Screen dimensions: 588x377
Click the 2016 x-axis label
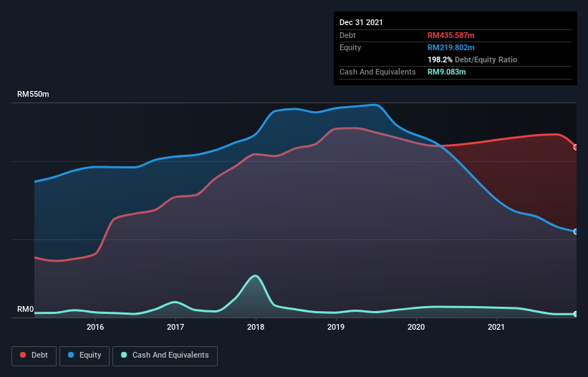click(95, 327)
